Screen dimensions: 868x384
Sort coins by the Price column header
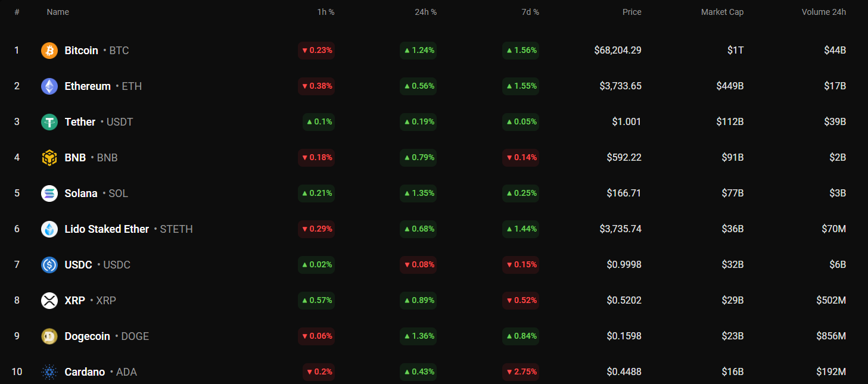[631, 12]
